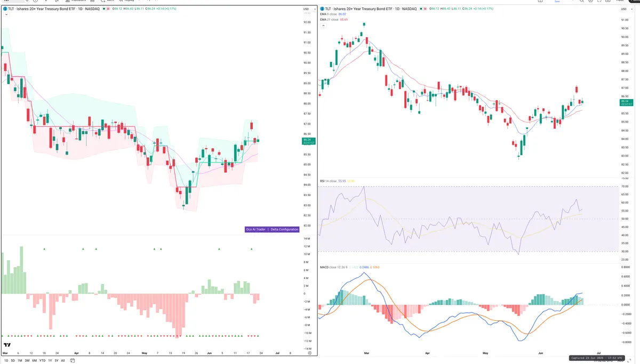Click the May date label on right chart

(x=485, y=353)
